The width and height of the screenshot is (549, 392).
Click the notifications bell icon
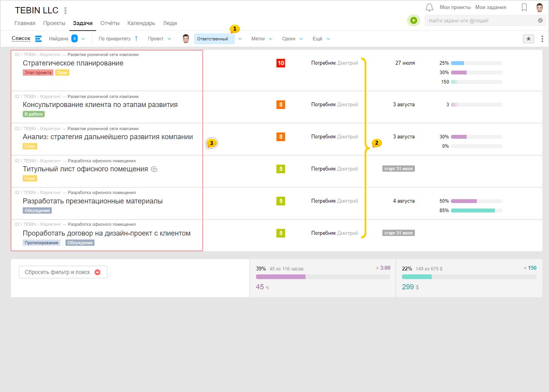[x=429, y=7]
